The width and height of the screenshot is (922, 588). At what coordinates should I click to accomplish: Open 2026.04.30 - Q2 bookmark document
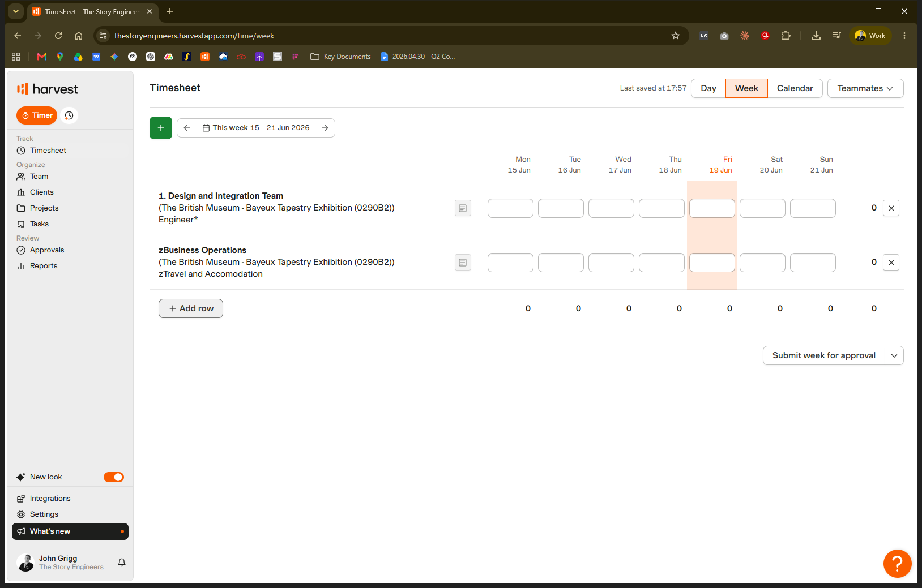418,57
